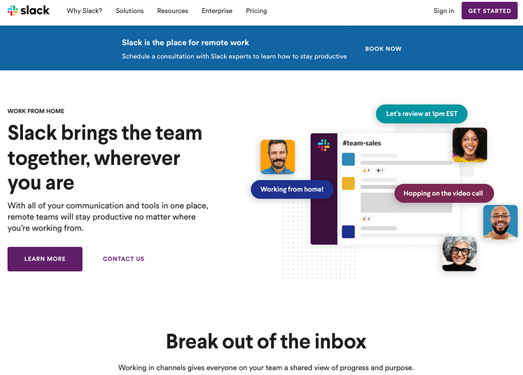Click the +1 reaction in the mockup
This screenshot has width=523, height=375.
pos(380,170)
